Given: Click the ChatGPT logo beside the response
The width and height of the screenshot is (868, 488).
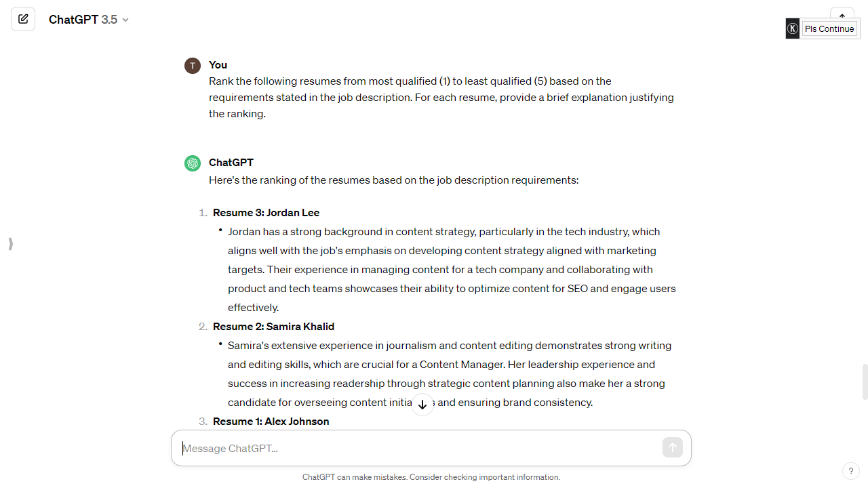Looking at the screenshot, I should pyautogui.click(x=192, y=163).
